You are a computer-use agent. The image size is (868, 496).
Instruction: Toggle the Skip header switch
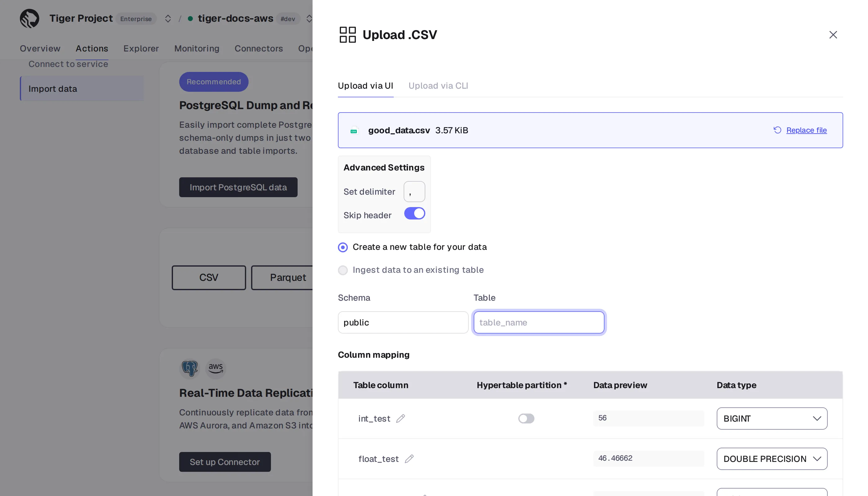click(x=414, y=214)
